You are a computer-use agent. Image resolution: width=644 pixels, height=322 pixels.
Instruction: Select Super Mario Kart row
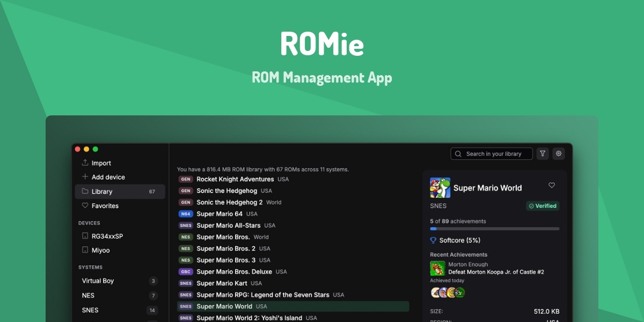(x=293, y=283)
